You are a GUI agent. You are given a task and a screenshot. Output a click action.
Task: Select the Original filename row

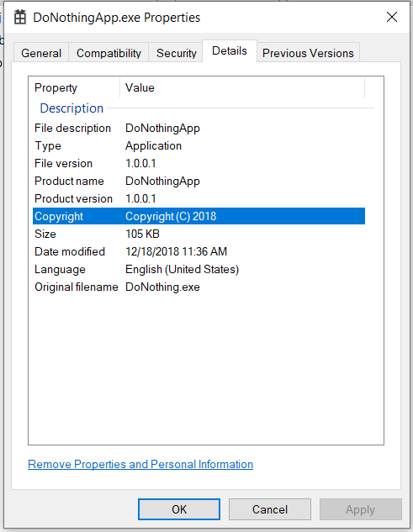(x=199, y=287)
